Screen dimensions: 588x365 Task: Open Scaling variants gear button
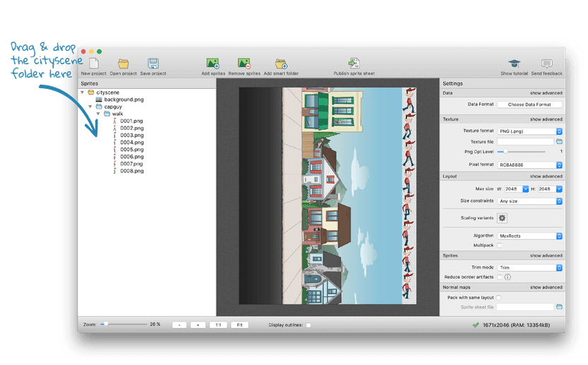pyautogui.click(x=502, y=217)
